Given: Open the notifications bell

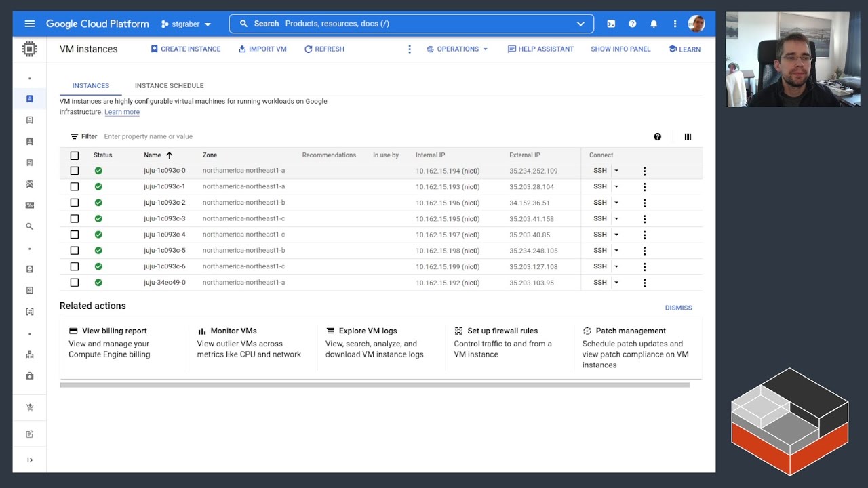Looking at the screenshot, I should [x=654, y=24].
